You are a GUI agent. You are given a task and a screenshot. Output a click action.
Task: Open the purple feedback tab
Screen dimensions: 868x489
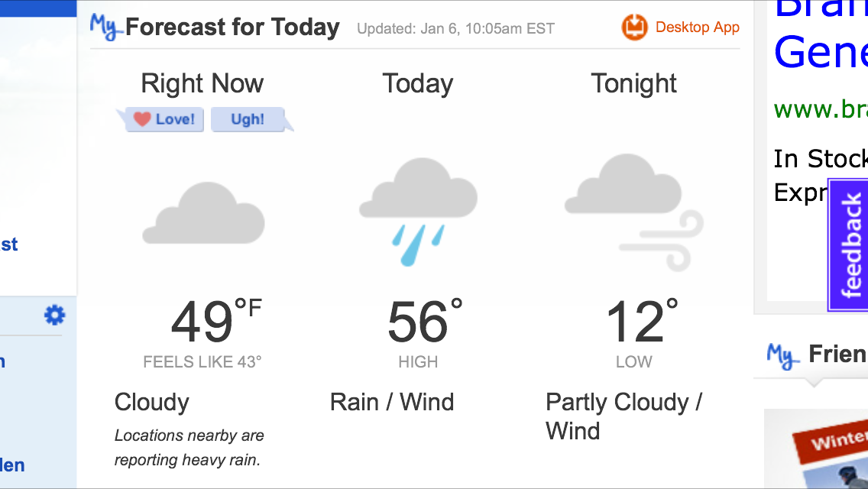pyautogui.click(x=850, y=244)
